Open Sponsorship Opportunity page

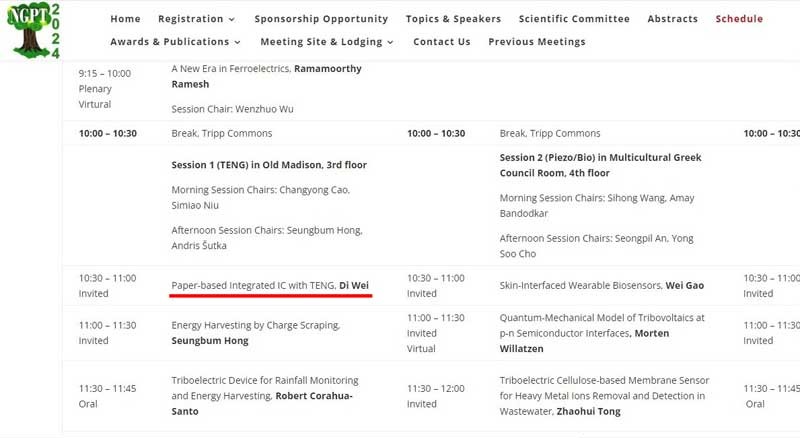tap(321, 19)
